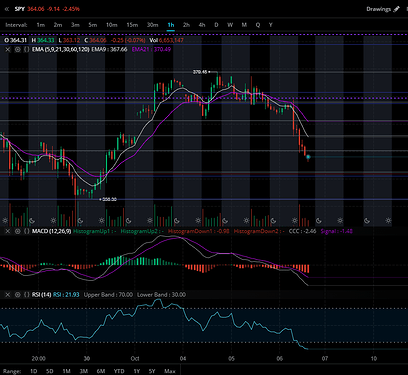Image resolution: width=408 pixels, height=375 pixels.
Task: Switch to the 2h interval
Action: coord(186,25)
